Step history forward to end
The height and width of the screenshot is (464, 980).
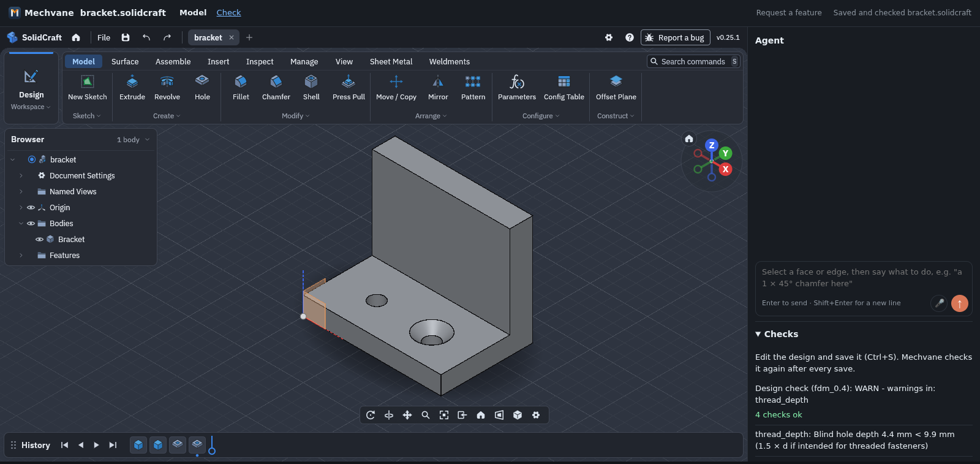pyautogui.click(x=113, y=445)
